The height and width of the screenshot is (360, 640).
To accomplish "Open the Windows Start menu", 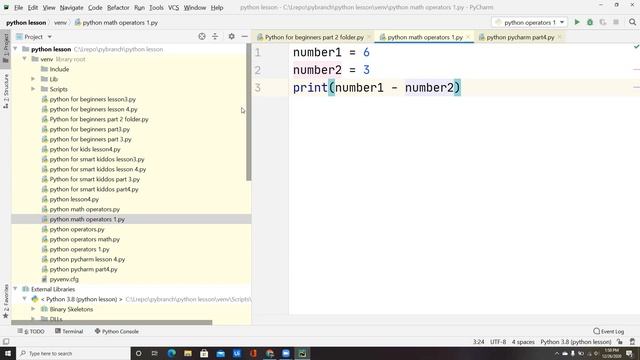I will 8,353.
